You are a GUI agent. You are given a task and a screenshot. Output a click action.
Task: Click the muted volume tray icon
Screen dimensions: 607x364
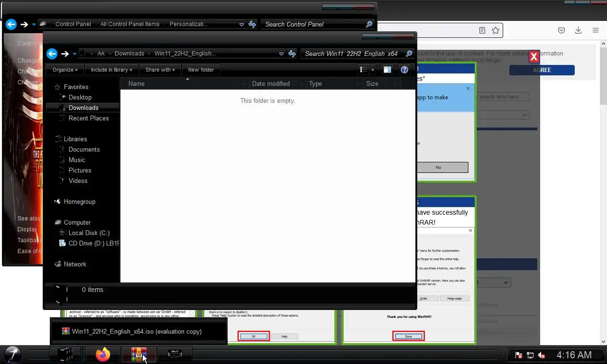point(542,355)
